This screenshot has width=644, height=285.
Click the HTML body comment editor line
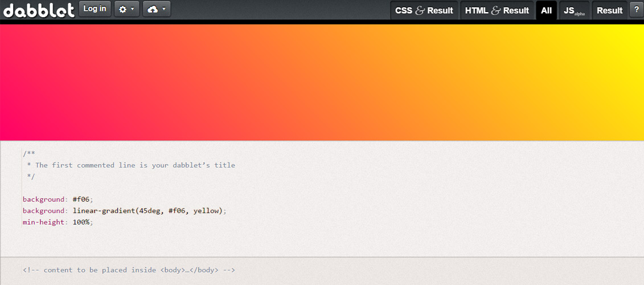(x=129, y=270)
